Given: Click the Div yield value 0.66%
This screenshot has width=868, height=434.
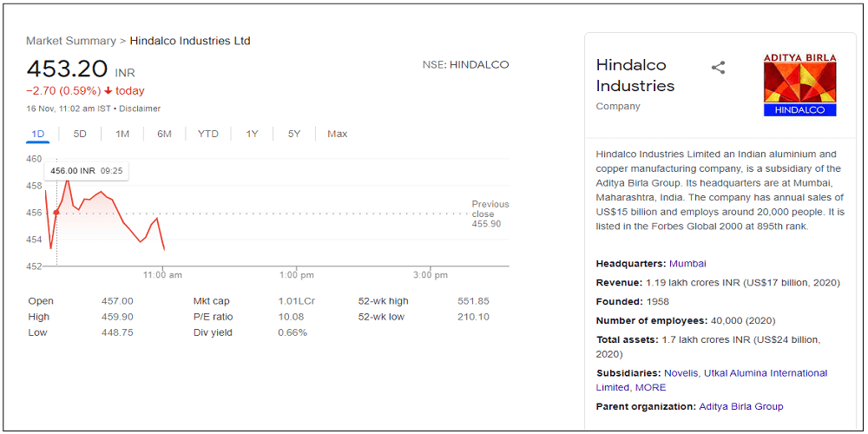Looking at the screenshot, I should (293, 332).
